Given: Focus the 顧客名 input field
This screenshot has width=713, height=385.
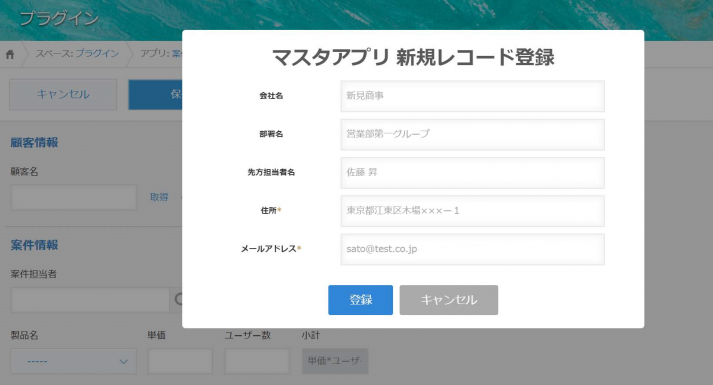Looking at the screenshot, I should (x=74, y=197).
